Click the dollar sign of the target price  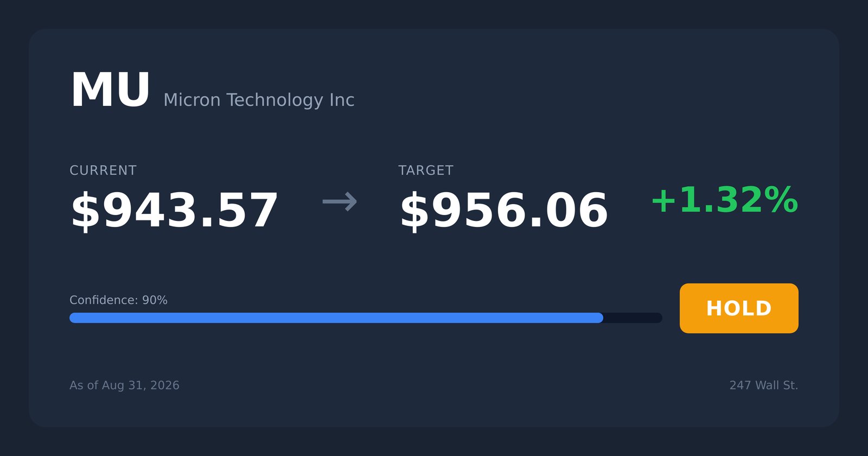pos(415,211)
